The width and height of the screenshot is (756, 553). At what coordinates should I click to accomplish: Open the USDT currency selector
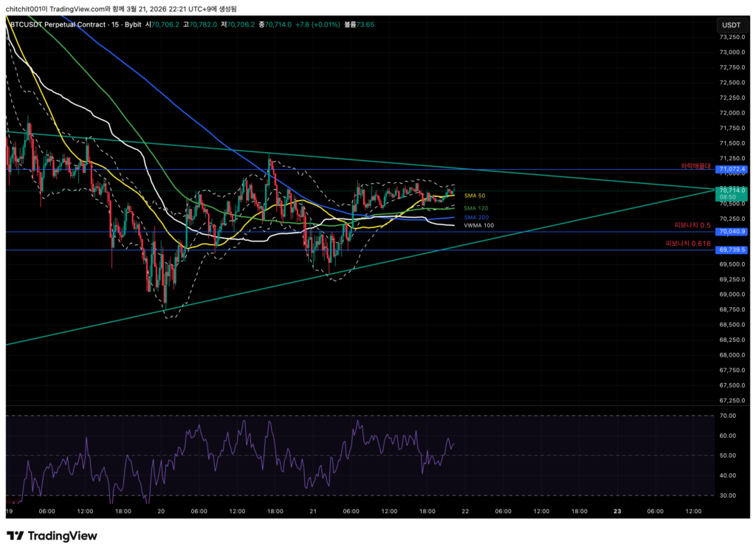click(x=730, y=24)
